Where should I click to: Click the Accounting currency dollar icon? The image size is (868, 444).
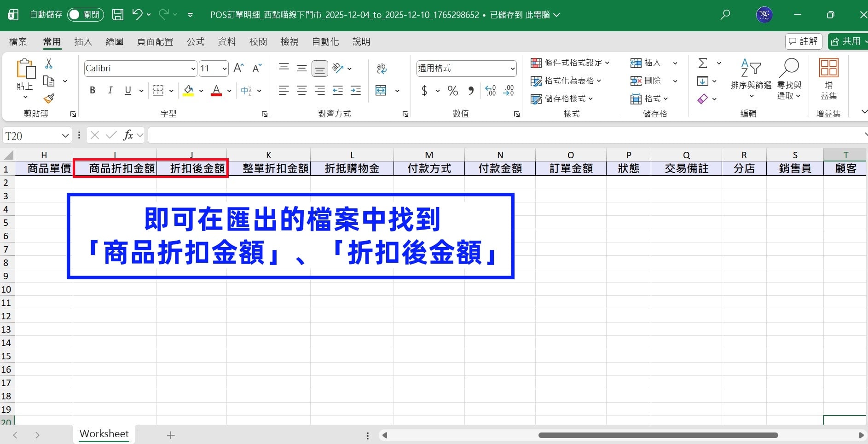[x=424, y=90]
